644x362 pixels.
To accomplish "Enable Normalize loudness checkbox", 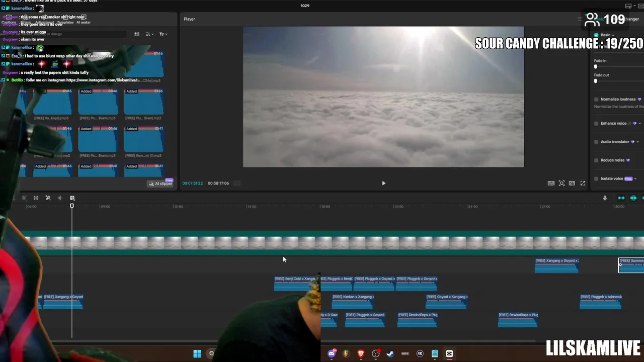I will coord(596,99).
